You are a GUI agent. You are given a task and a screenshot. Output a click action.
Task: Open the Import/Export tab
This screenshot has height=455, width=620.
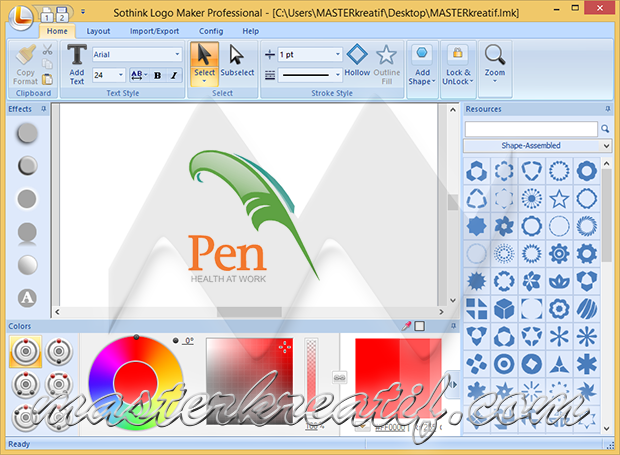click(154, 31)
